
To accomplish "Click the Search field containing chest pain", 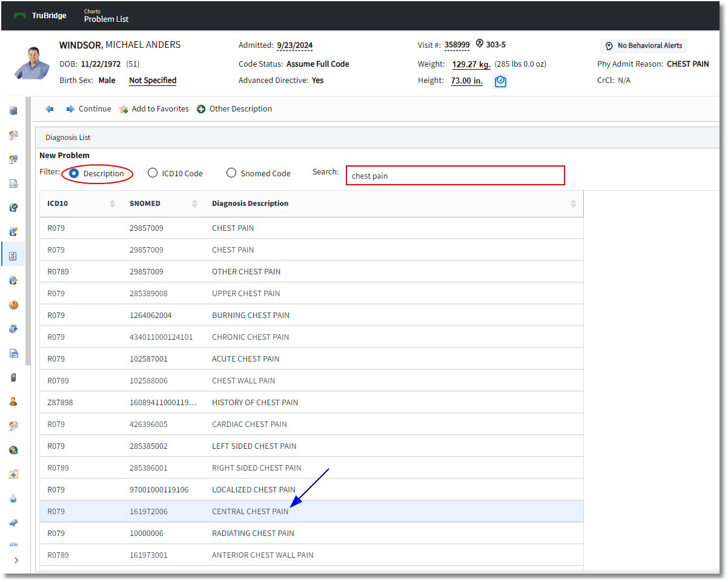I will click(455, 176).
